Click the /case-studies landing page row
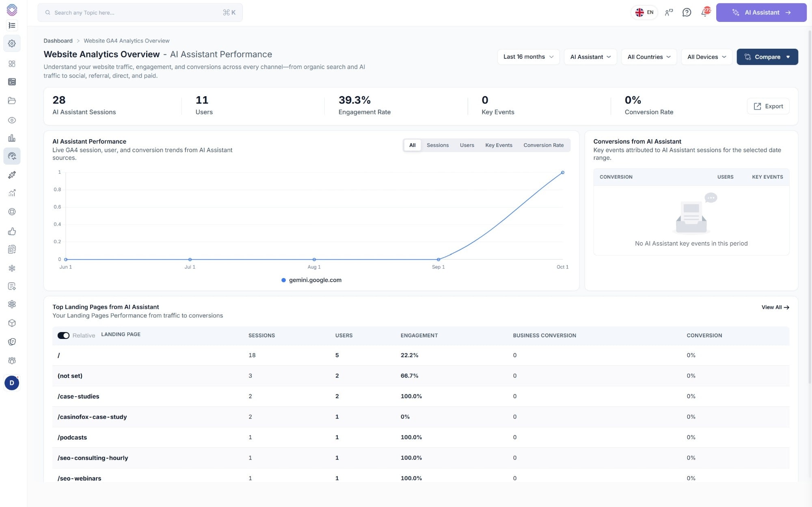 click(421, 396)
